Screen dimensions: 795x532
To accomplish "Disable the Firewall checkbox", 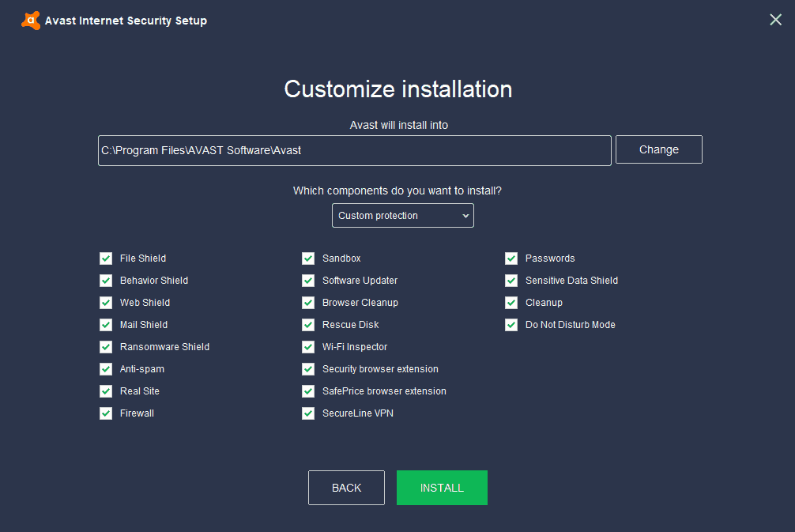I will tap(106, 413).
